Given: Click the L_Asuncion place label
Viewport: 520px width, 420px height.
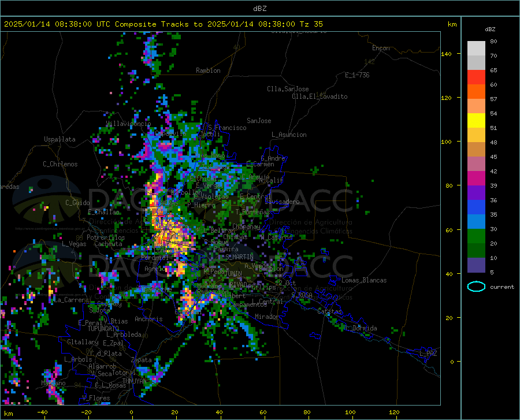Looking at the screenshot, I should click(289, 135).
